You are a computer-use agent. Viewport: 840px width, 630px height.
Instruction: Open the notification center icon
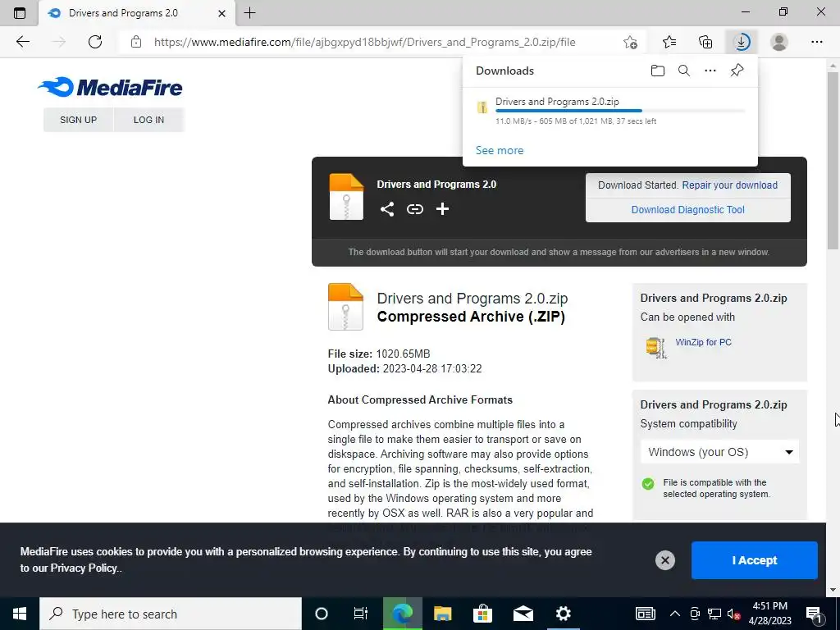click(x=815, y=614)
